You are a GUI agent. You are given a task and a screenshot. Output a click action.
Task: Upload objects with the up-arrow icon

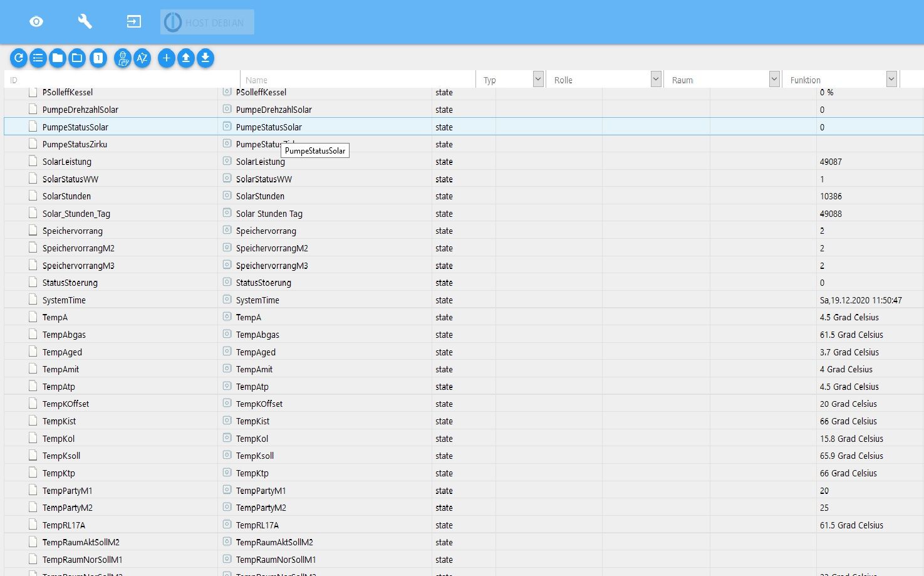pos(185,58)
